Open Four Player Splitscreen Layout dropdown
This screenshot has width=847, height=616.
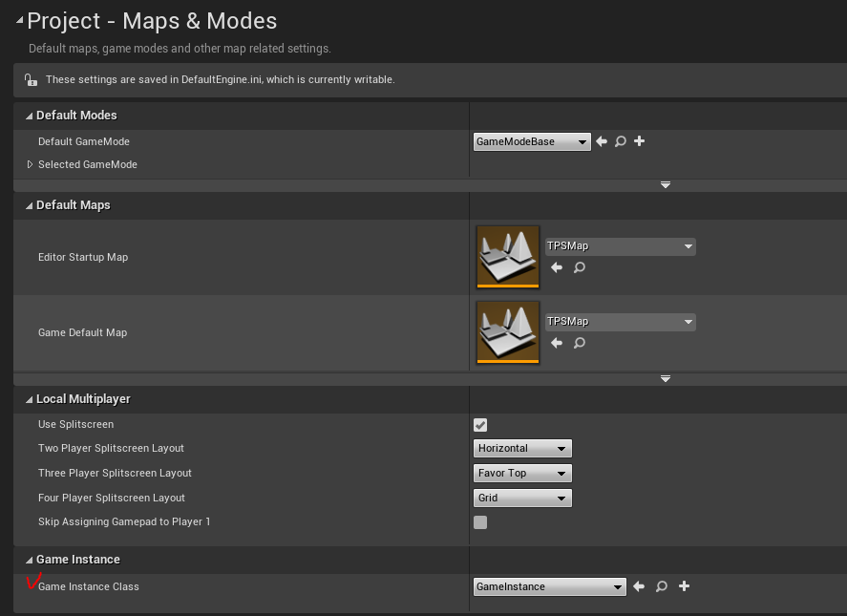point(522,498)
